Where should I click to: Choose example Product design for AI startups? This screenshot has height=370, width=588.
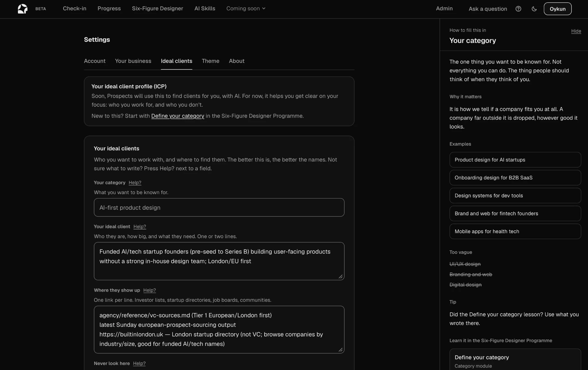515,160
